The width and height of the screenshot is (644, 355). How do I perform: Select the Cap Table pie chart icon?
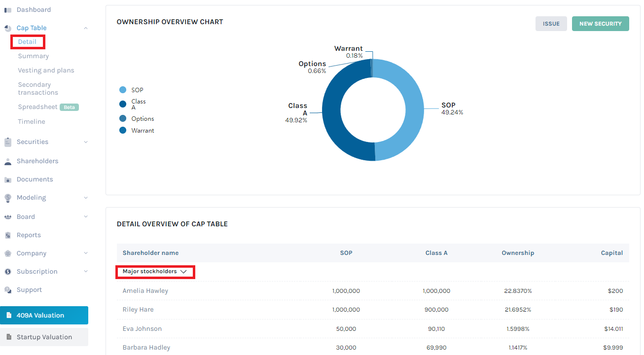coord(7,28)
